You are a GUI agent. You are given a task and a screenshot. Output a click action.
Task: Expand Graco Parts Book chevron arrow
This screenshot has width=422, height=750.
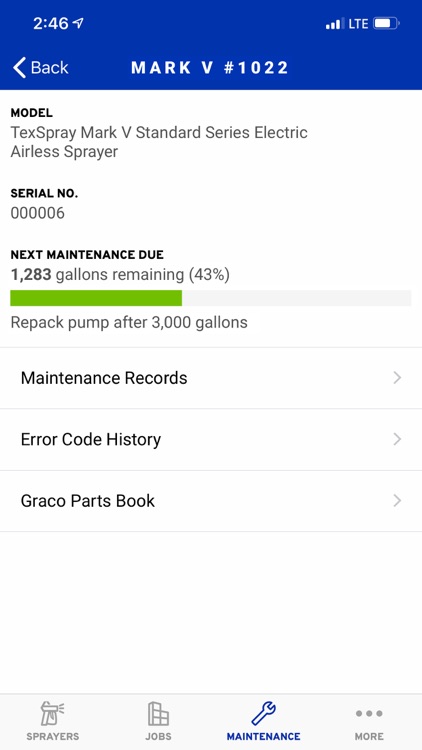pos(397,501)
